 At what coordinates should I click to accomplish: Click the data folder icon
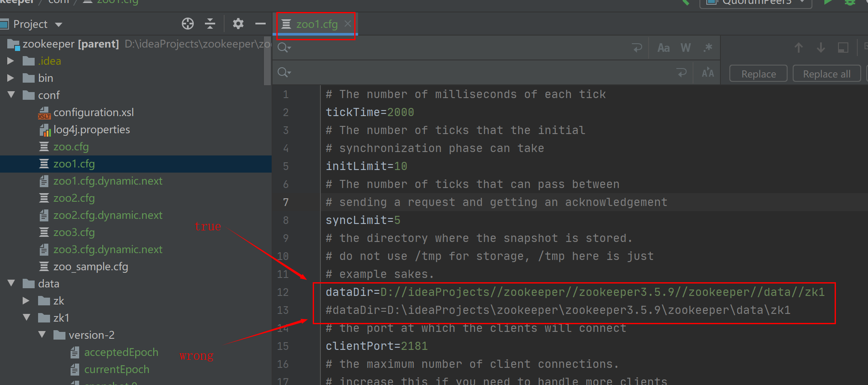[29, 284]
